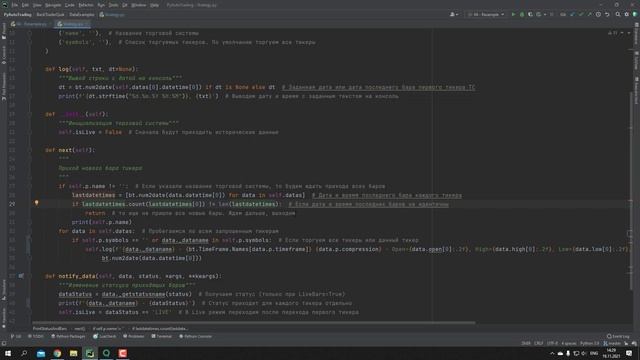
Task: Click PyAutoTrading in the navigation bar
Action: (x=18, y=14)
